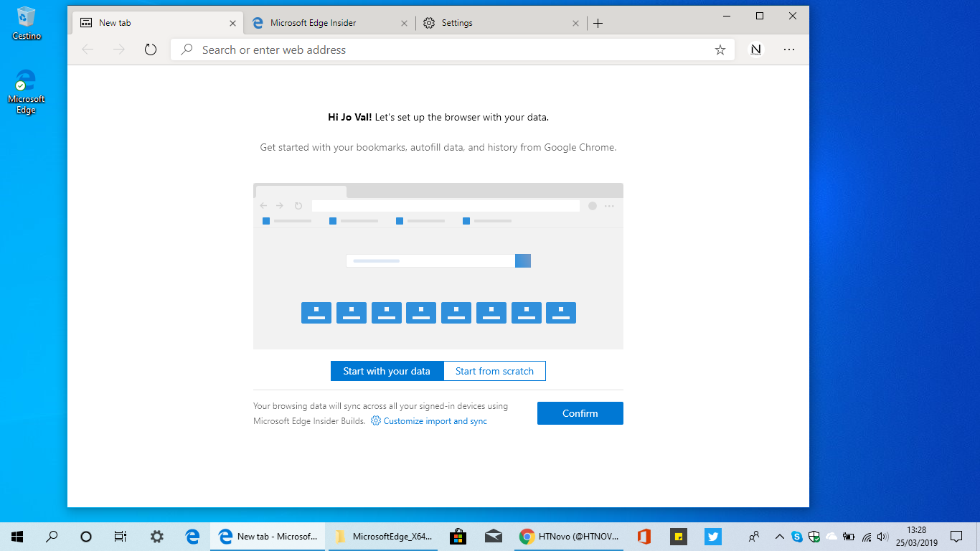The width and height of the screenshot is (980, 551).
Task: Click the Search or enter web address field
Action: pos(452,50)
